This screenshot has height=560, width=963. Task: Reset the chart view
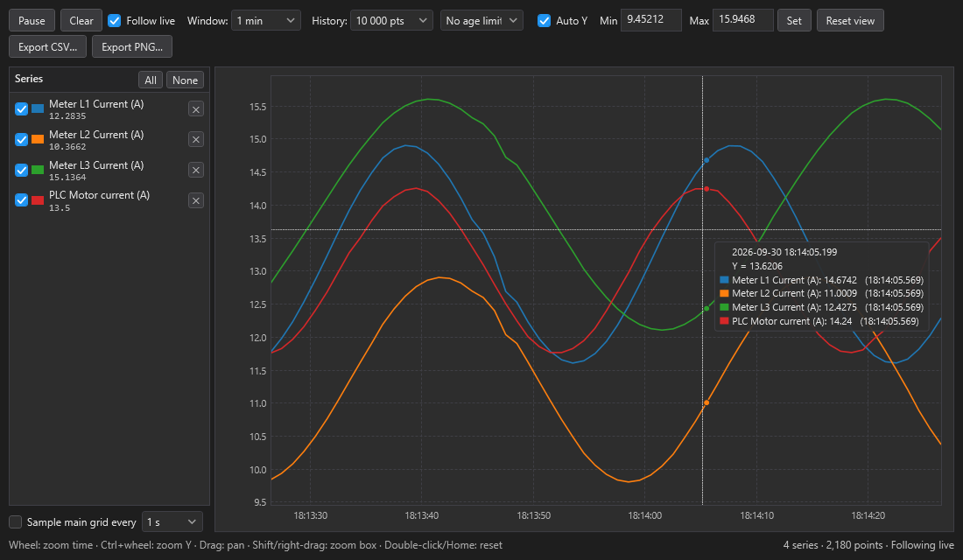[x=850, y=21]
